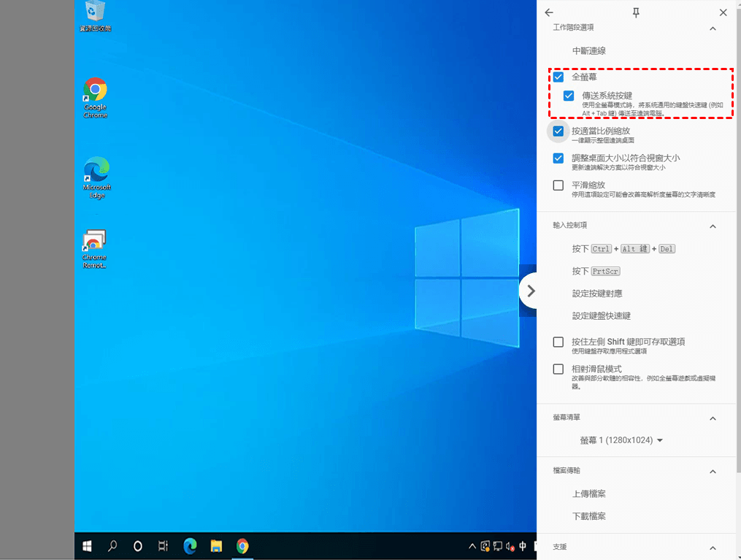Enable the 平滑縮放 checkbox
Screen dimensions: 741x560
tap(558, 185)
